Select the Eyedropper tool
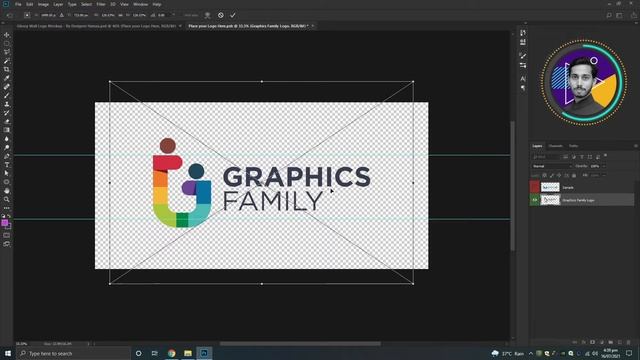Image resolution: width=640 pixels, height=360 pixels. coord(7,78)
